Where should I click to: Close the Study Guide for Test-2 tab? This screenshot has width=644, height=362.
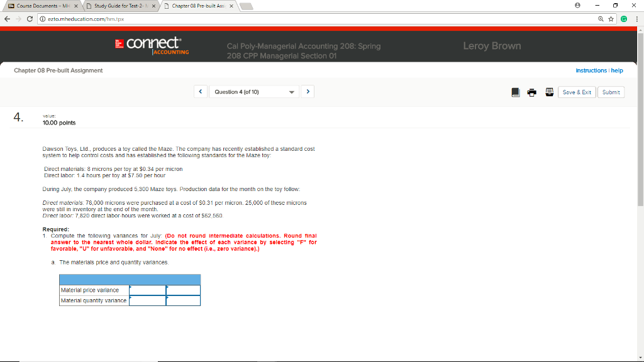pos(153,6)
